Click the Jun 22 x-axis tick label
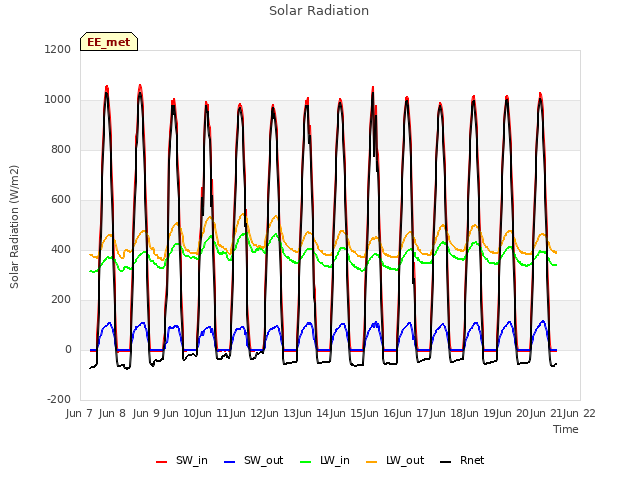Image resolution: width=640 pixels, height=480 pixels. point(579,413)
